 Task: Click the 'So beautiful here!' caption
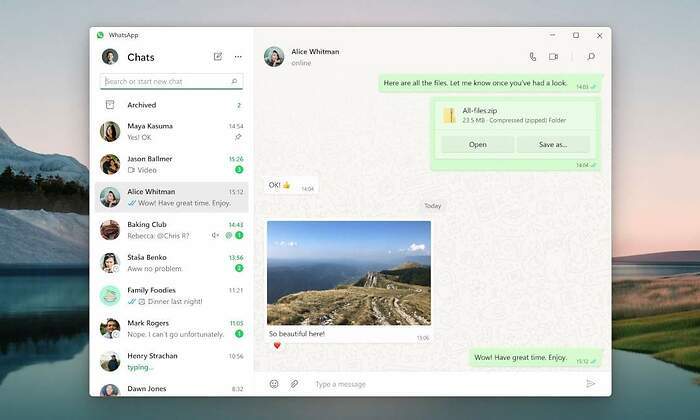(297, 333)
